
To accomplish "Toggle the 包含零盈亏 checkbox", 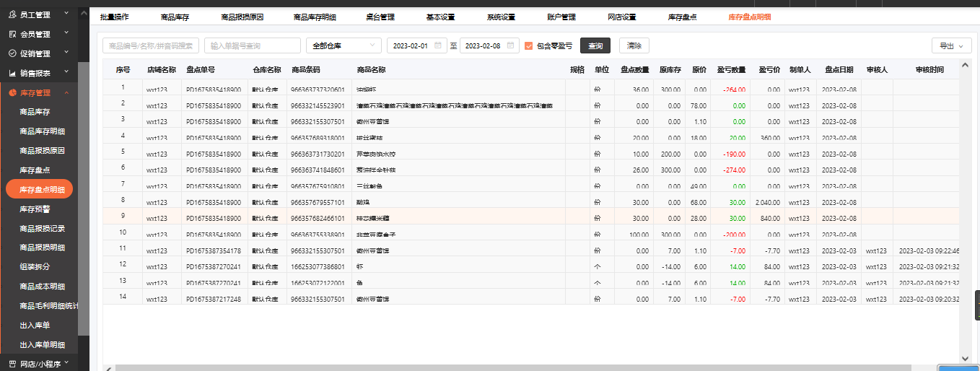I will pos(528,45).
